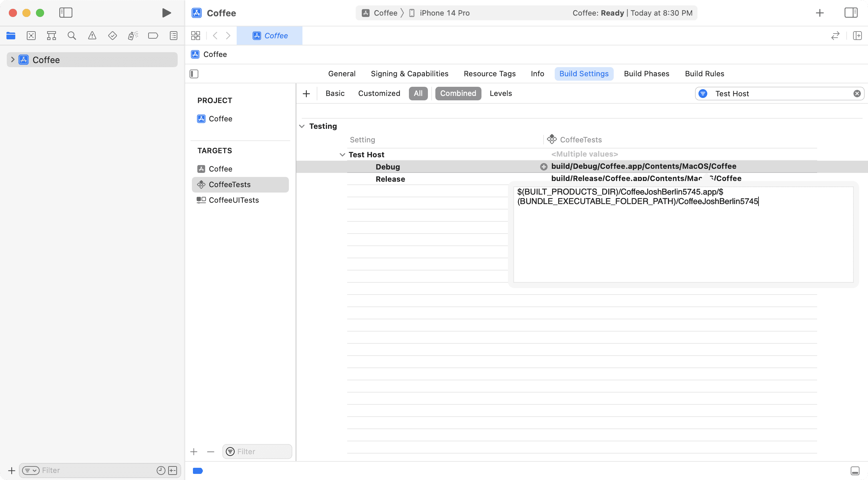Expand the Testing section disclosure triangle
This screenshot has height=480, width=868.
tap(301, 126)
